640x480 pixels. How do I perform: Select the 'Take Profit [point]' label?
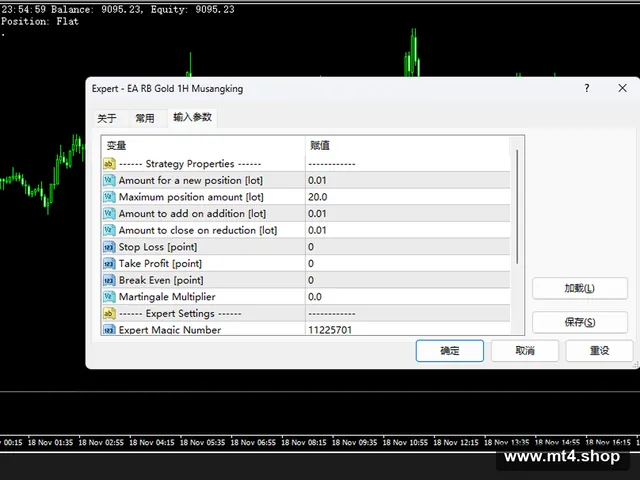point(160,264)
